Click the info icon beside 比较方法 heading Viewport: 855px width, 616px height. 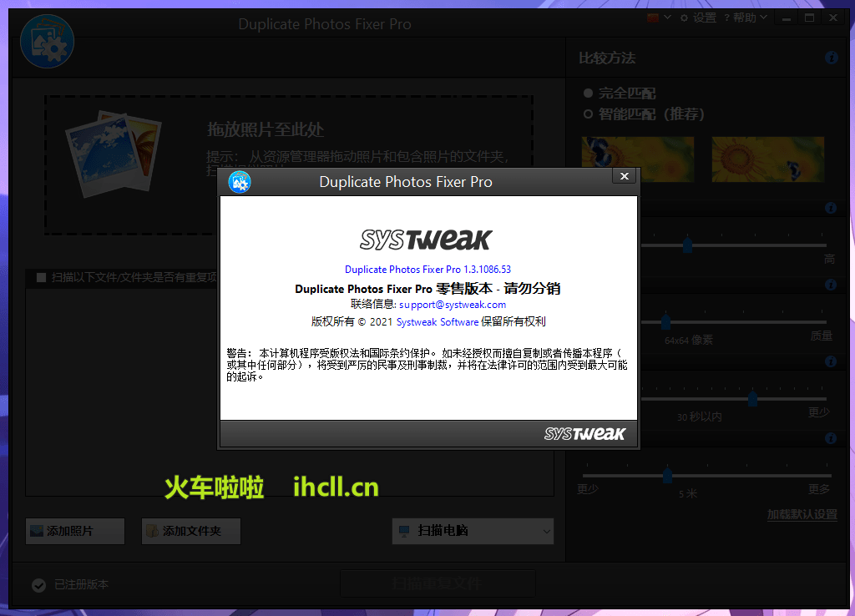(831, 58)
